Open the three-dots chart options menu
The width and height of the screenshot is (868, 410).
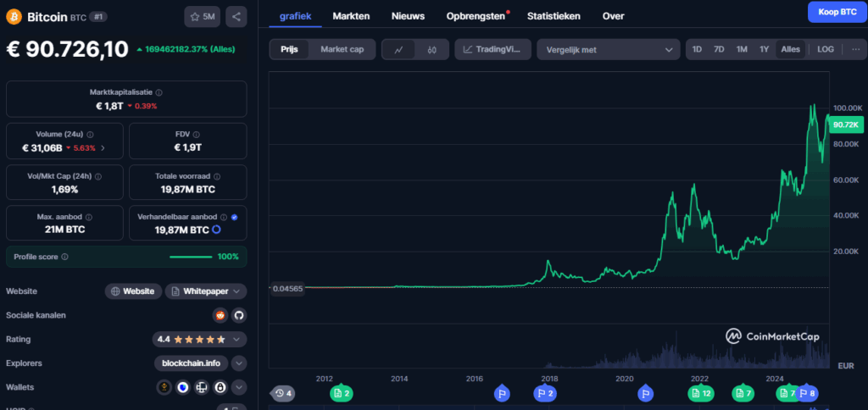pyautogui.click(x=856, y=49)
